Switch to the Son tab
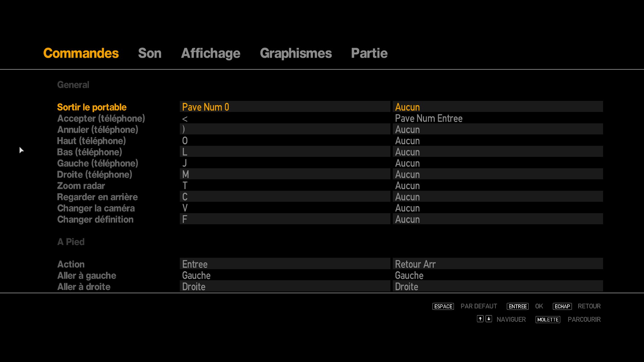The height and width of the screenshot is (362, 644). point(150,53)
